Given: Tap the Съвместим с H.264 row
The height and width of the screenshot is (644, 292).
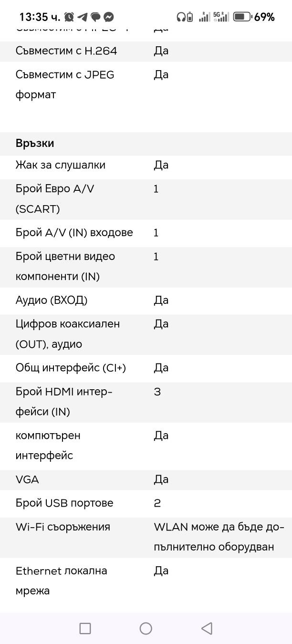Looking at the screenshot, I should pyautogui.click(x=146, y=51).
